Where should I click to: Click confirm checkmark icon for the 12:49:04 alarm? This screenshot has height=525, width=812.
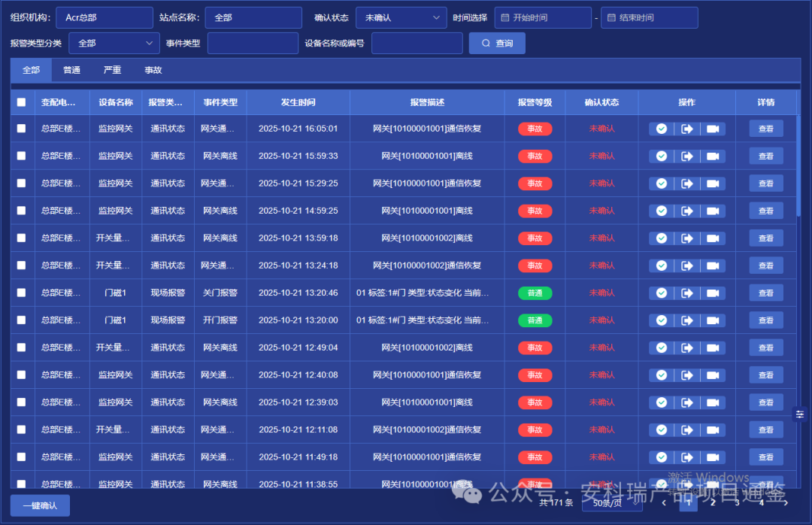662,348
